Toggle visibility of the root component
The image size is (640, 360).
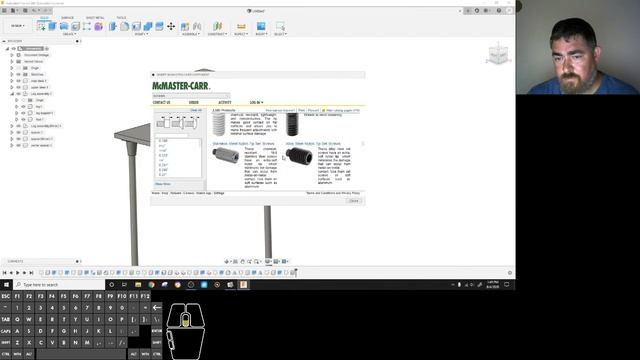click(13, 49)
